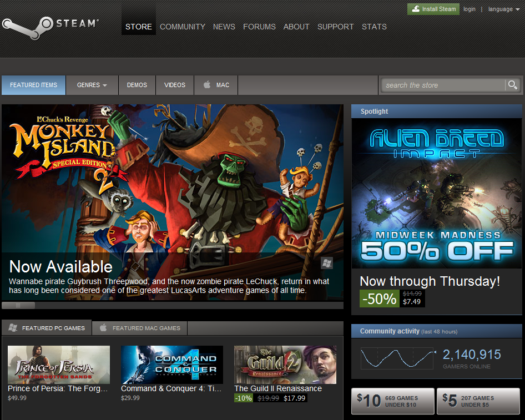Click the search magnifier icon

[513, 85]
